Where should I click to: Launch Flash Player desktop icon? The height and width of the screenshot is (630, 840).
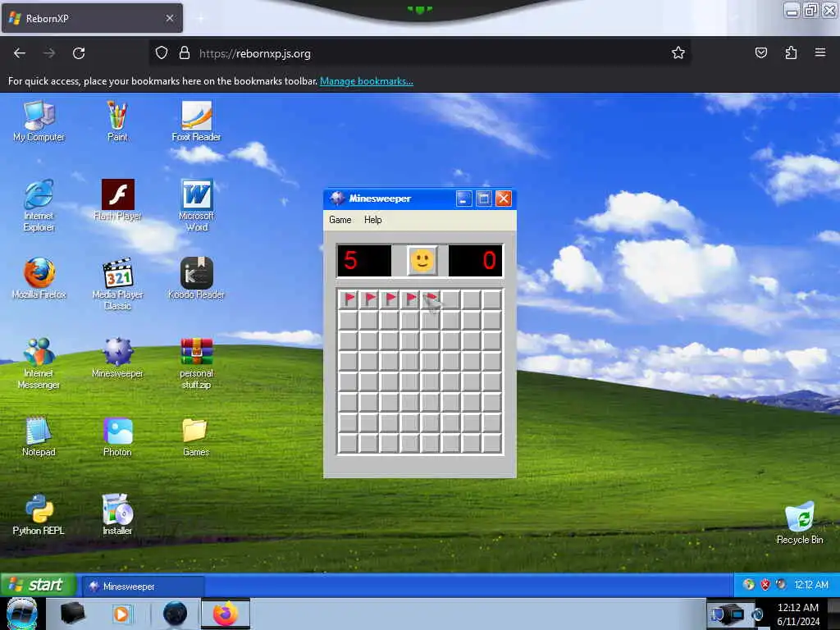point(117,199)
